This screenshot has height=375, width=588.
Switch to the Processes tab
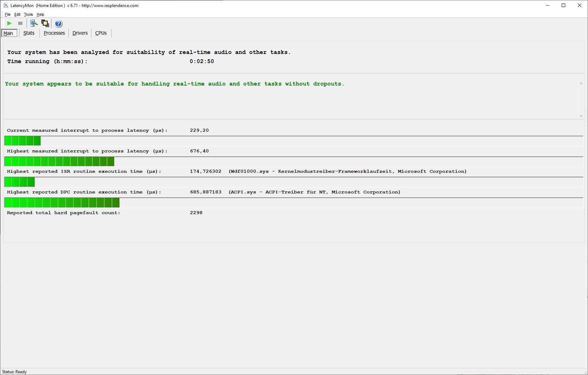[x=54, y=33]
